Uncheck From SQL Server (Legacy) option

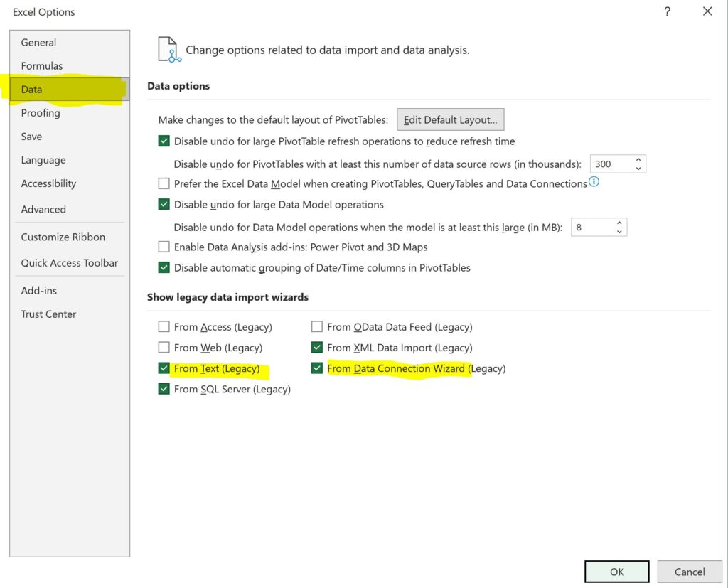(x=164, y=389)
